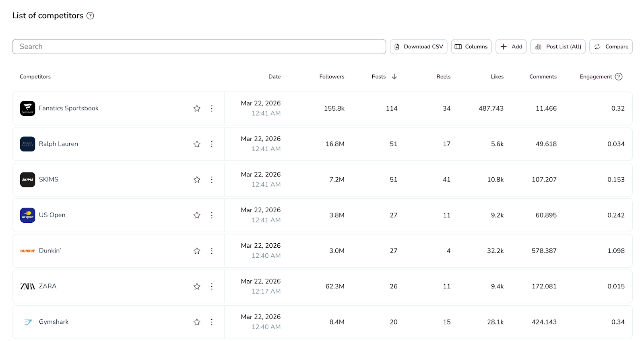The image size is (644, 341).
Task: Open the Columns chooser
Action: (x=471, y=47)
